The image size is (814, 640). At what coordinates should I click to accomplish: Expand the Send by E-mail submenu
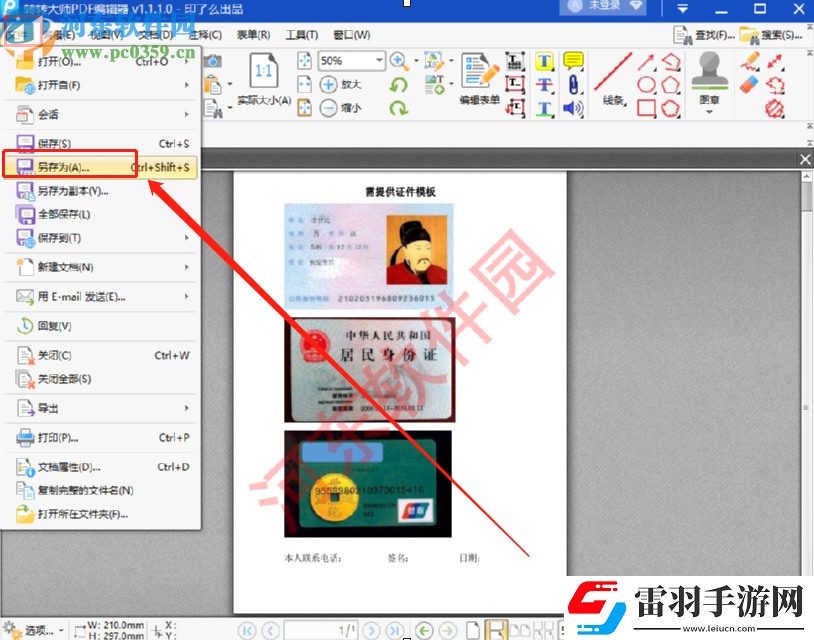pos(186,296)
